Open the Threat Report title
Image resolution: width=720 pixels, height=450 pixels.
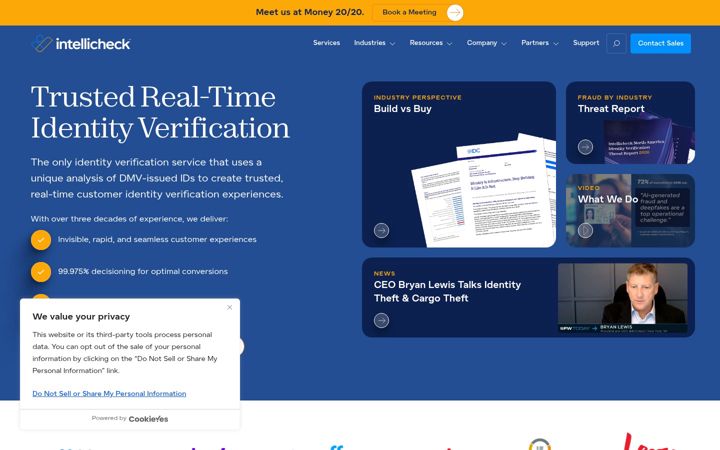tap(611, 109)
